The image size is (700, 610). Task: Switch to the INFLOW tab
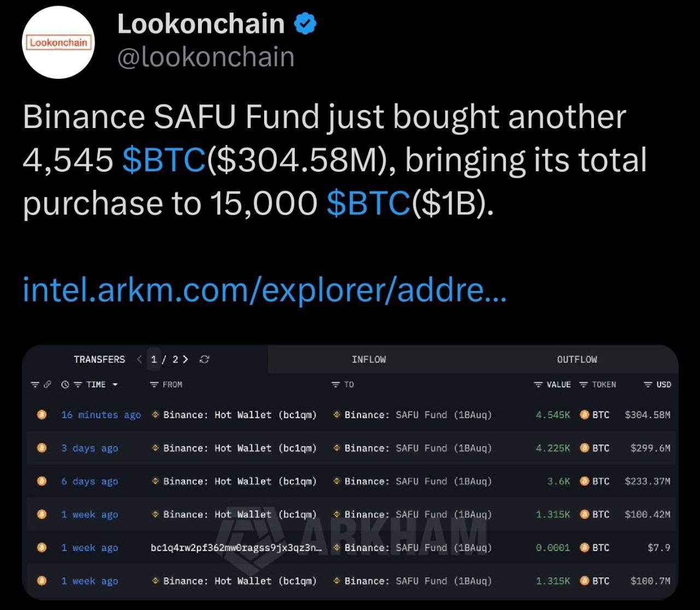pyautogui.click(x=369, y=359)
